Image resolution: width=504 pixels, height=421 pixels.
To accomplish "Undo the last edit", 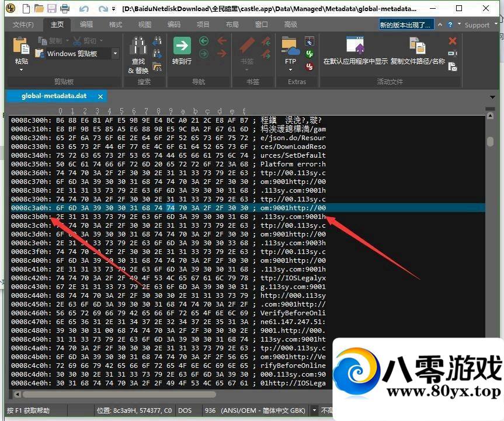I will click(x=84, y=9).
